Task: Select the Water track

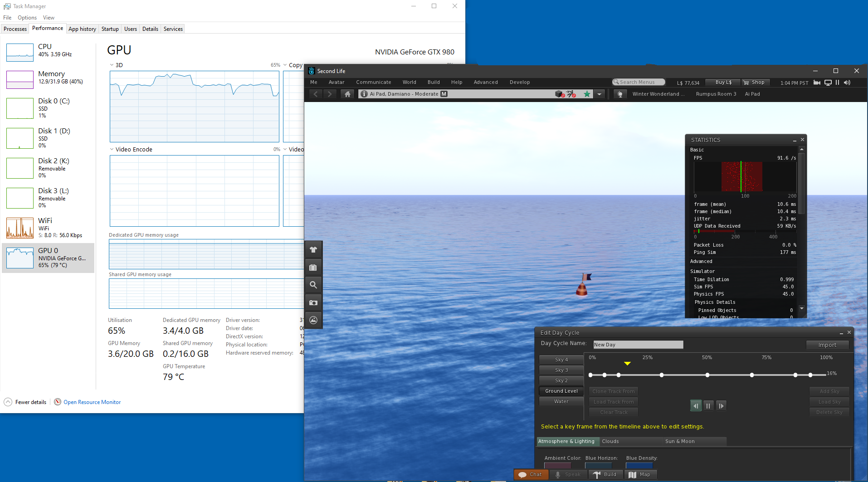Action: (x=561, y=401)
